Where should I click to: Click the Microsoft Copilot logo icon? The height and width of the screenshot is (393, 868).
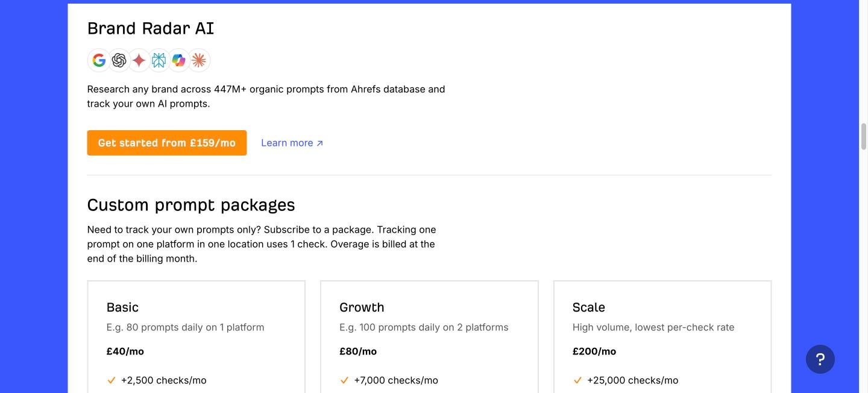179,60
